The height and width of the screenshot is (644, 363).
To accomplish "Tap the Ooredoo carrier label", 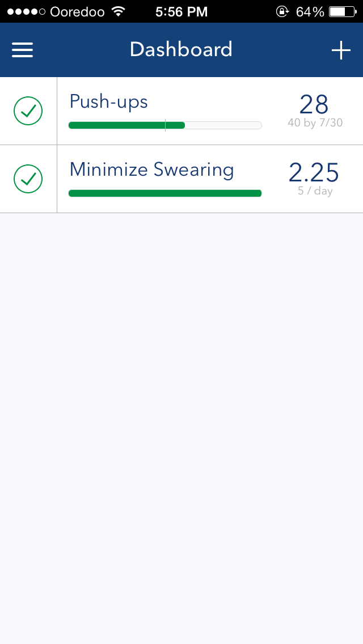I will 77,11.
